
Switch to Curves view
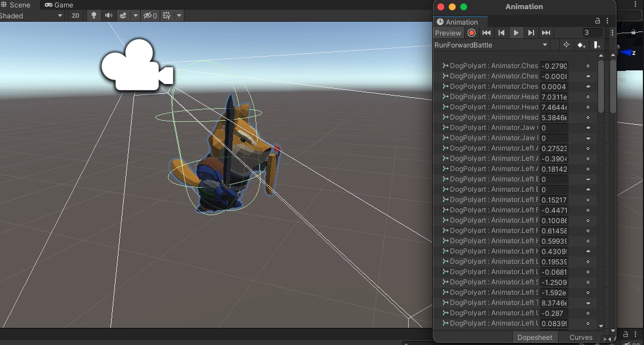pos(581,337)
